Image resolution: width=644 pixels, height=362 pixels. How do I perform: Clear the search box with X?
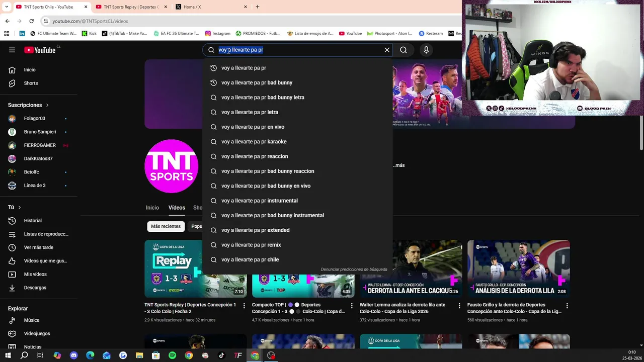[387, 50]
